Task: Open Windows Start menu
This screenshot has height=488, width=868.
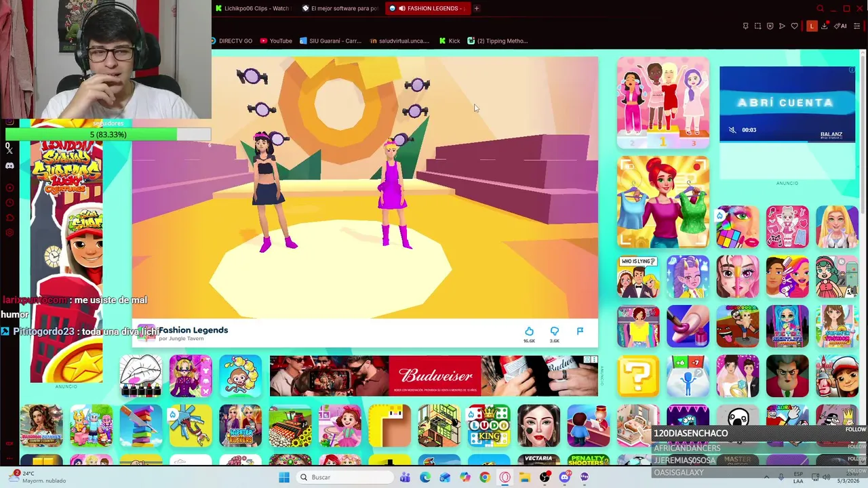Action: [x=284, y=477]
